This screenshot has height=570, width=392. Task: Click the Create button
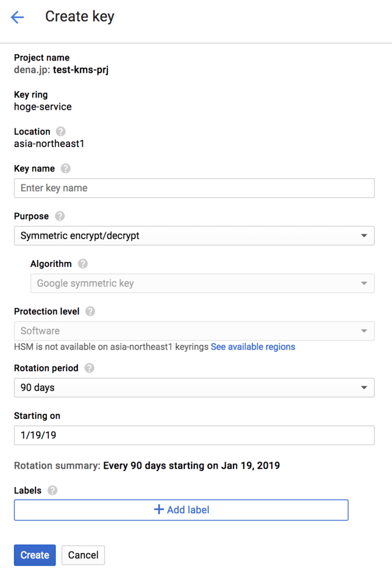(x=35, y=555)
